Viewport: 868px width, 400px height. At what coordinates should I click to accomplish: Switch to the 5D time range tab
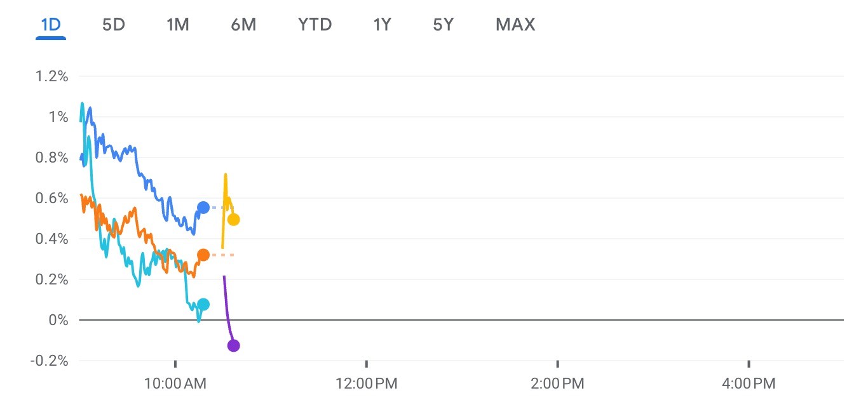click(x=114, y=25)
